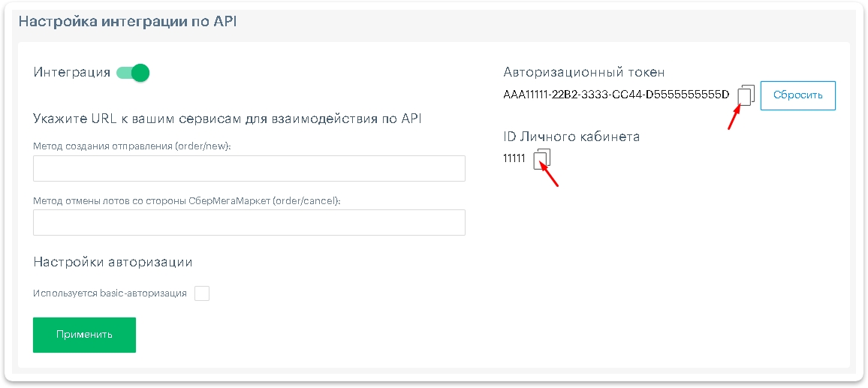Click the 'Используется basic-авторизация' label

click(x=110, y=293)
